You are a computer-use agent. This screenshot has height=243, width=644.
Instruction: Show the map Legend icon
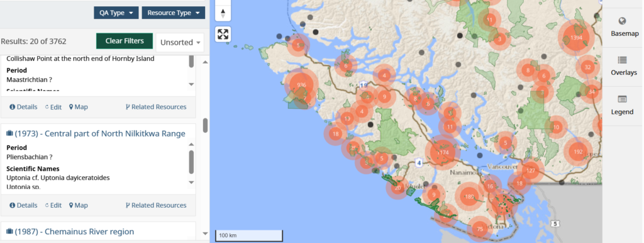pos(622,99)
